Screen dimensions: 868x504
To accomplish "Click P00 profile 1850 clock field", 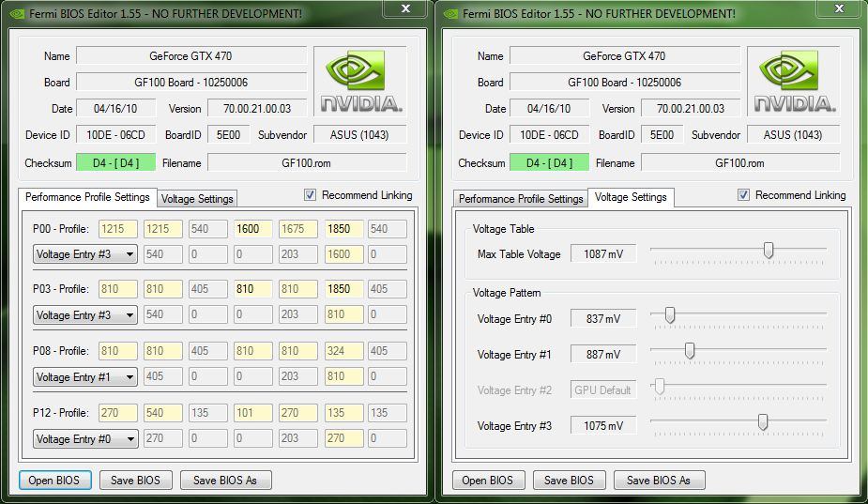I will 343,229.
